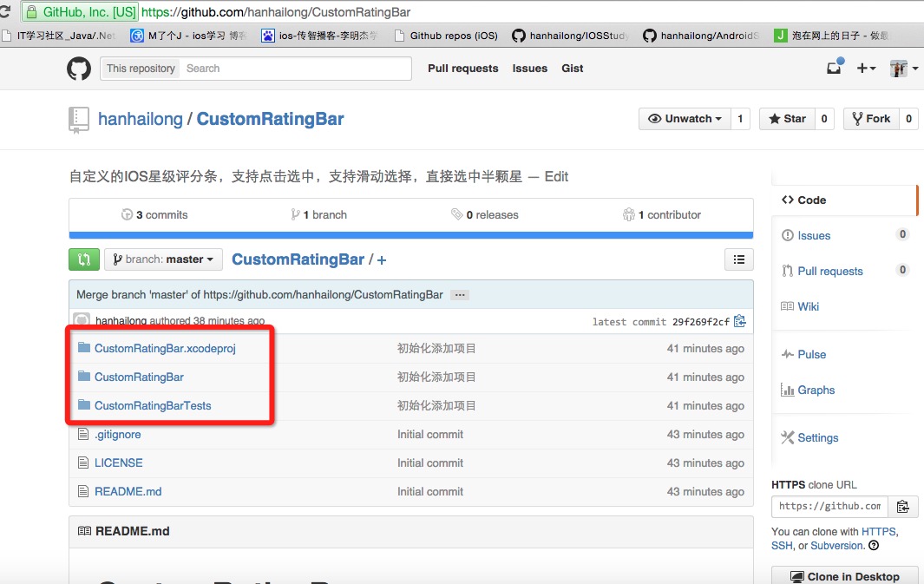
Task: Switch clone URL to SSH
Action: [782, 546]
